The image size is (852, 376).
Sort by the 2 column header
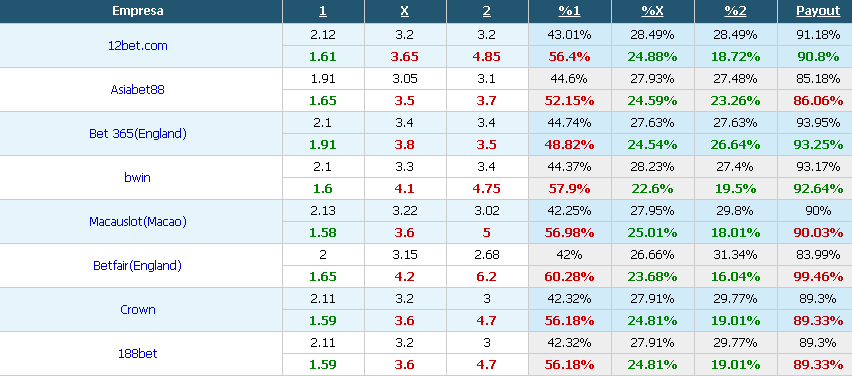[x=487, y=11]
